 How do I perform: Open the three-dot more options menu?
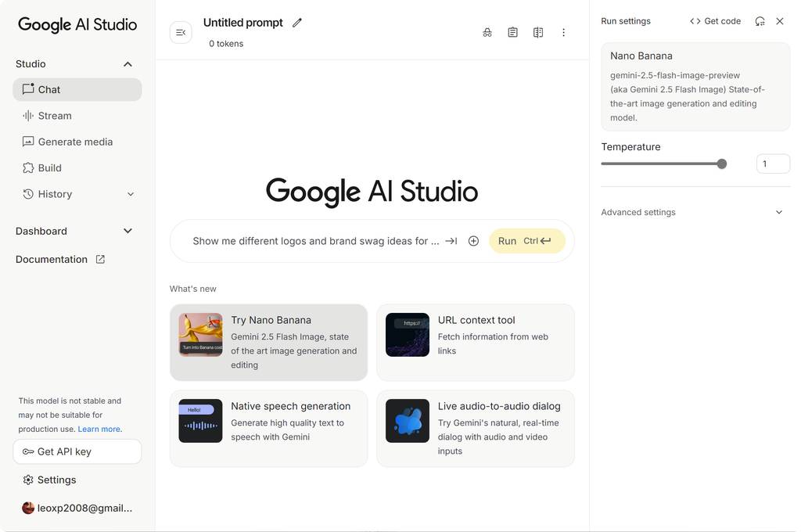pyautogui.click(x=563, y=33)
